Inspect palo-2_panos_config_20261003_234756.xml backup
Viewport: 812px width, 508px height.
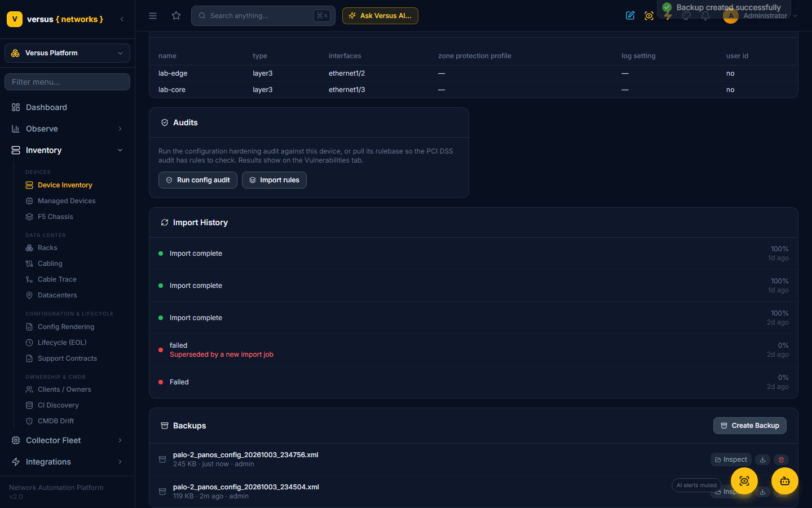coord(731,459)
